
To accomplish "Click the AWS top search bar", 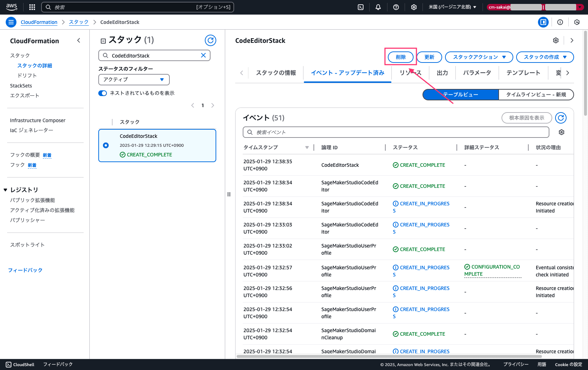I will click(x=138, y=7).
